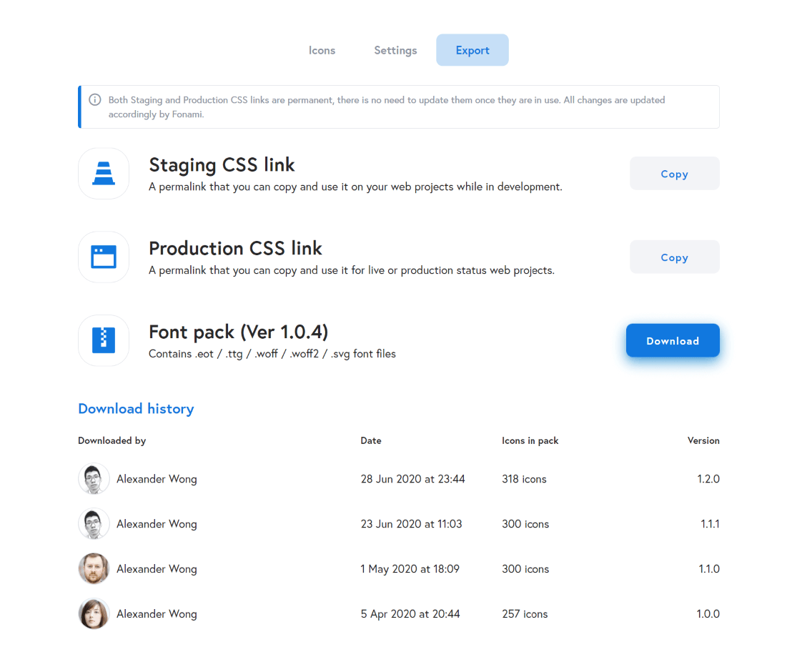Copy the Staging CSS link

click(x=674, y=174)
